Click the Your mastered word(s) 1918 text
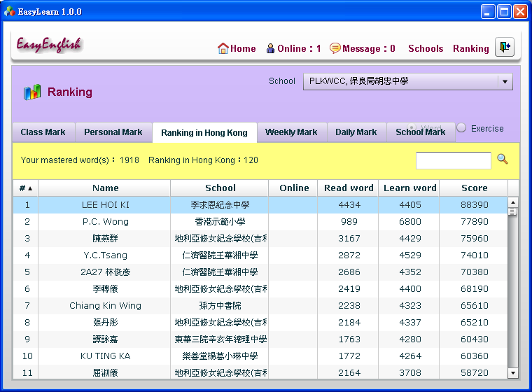532x392 pixels. pos(80,160)
